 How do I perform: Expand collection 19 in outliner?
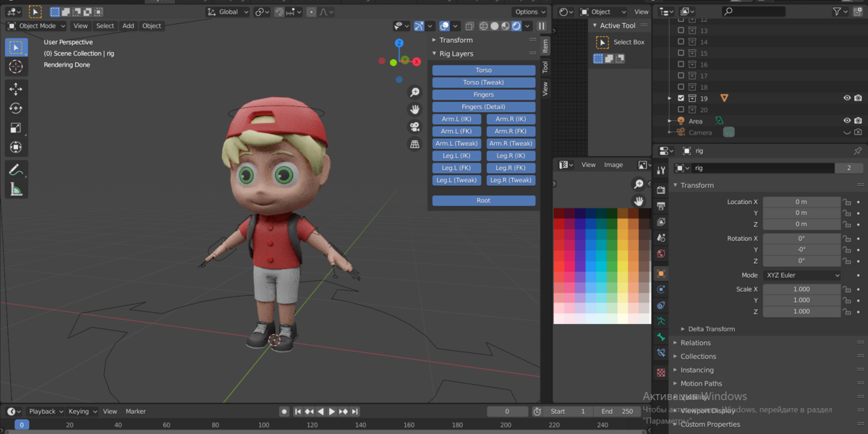click(671, 98)
